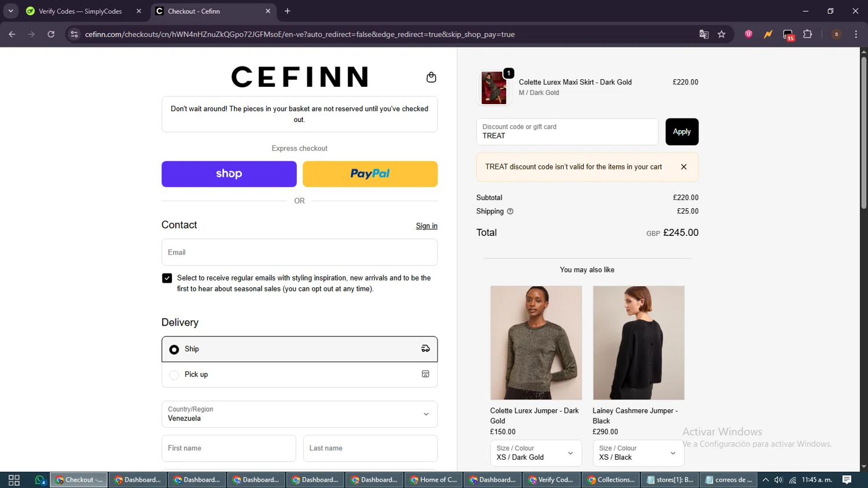Click the shipping info question mark icon
The height and width of the screenshot is (488, 868).
coord(510,212)
